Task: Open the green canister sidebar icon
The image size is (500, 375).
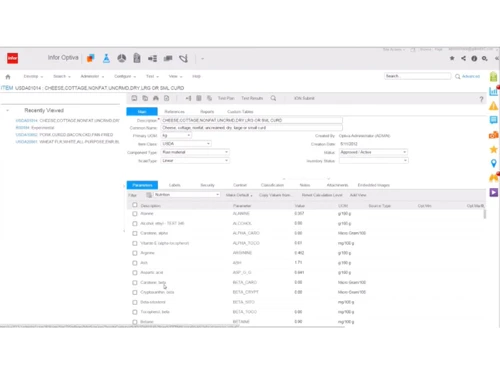Action: pyautogui.click(x=493, y=77)
